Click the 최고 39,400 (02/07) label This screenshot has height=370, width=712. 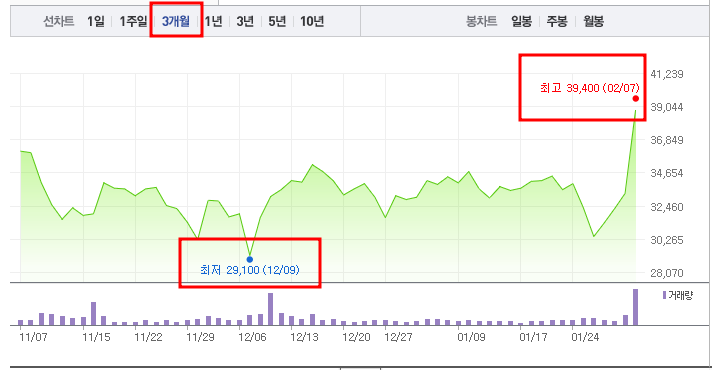tap(589, 88)
